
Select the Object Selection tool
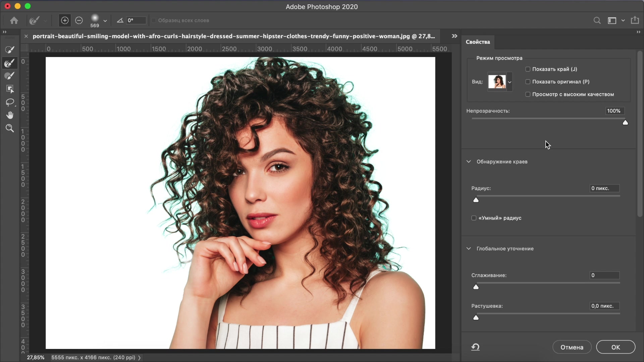pos(10,89)
